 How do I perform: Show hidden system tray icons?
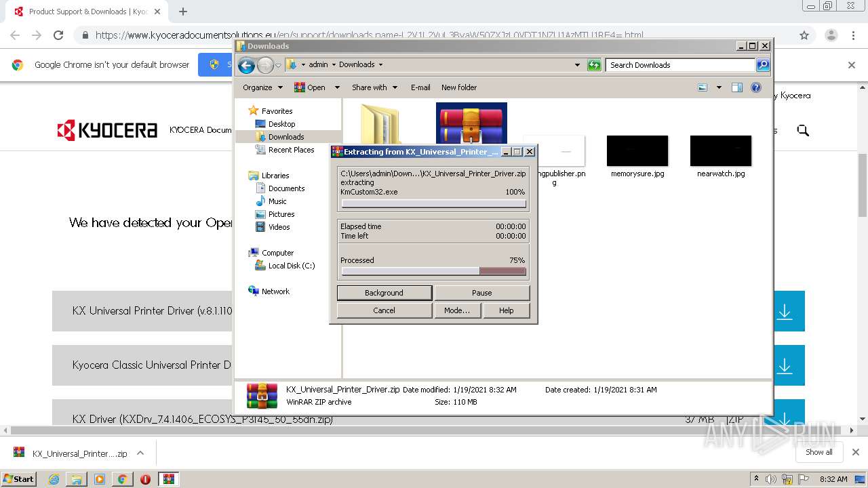click(x=756, y=479)
